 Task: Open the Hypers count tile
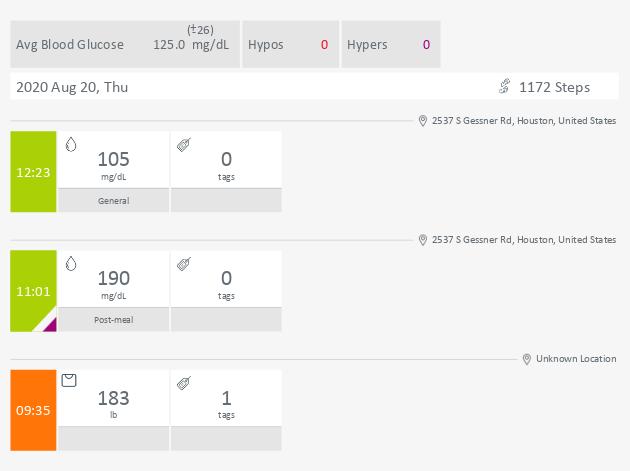(391, 44)
